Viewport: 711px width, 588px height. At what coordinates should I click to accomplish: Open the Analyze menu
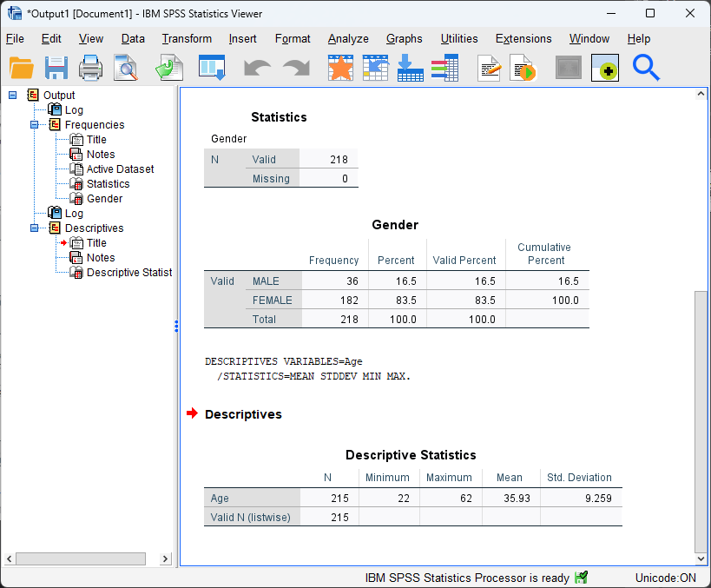click(348, 38)
